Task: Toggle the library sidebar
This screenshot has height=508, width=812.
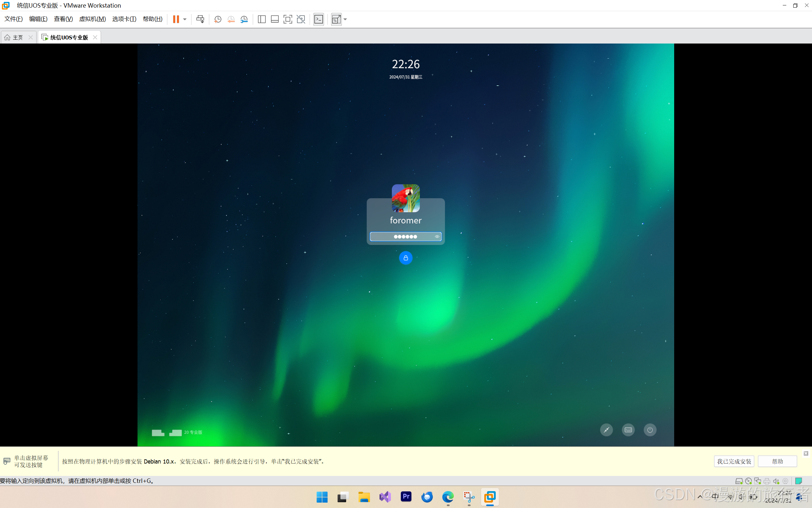Action: pyautogui.click(x=262, y=19)
